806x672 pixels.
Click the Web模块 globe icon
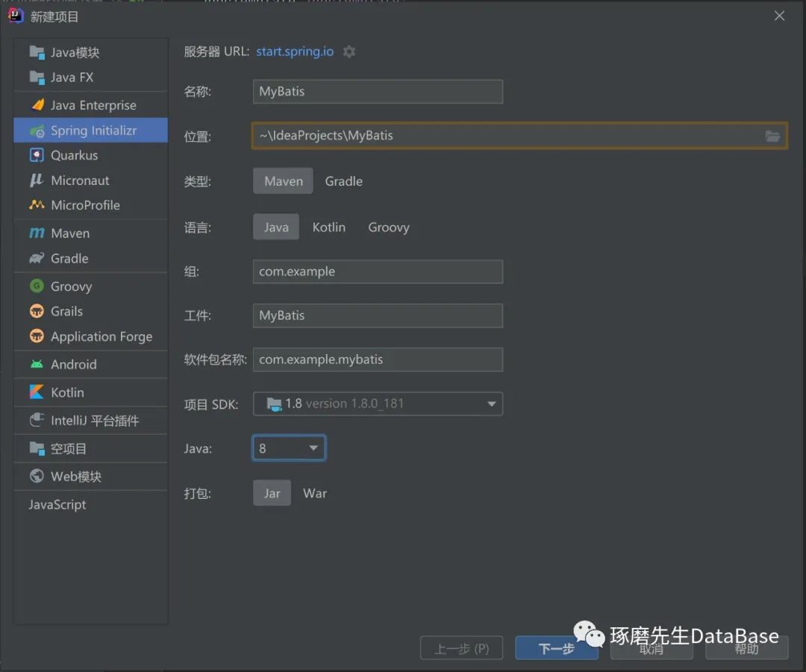tap(37, 477)
